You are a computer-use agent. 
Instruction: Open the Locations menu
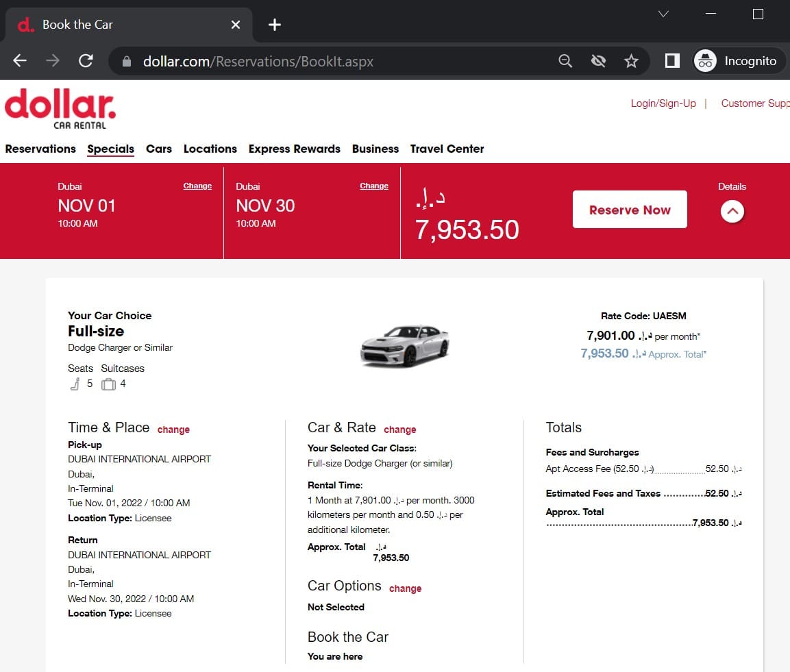pos(210,149)
